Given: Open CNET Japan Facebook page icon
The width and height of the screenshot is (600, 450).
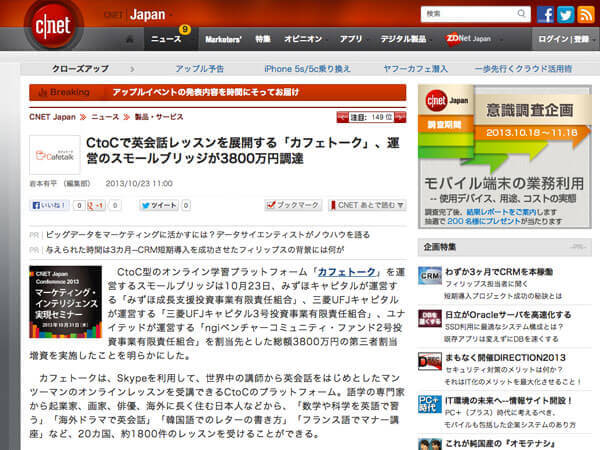Looking at the screenshot, I should click(x=545, y=15).
